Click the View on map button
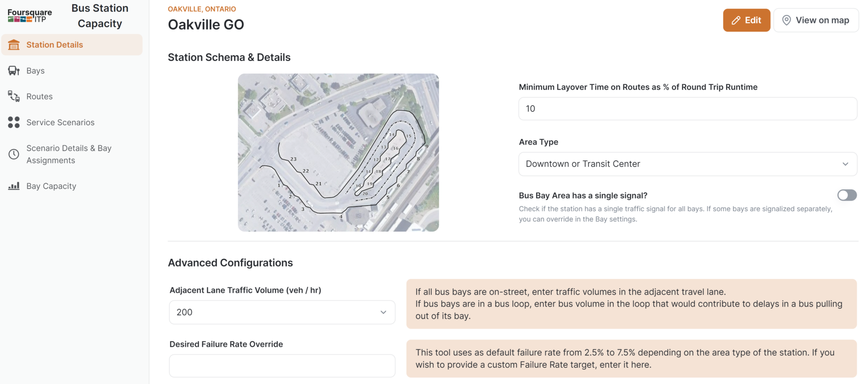868x384 pixels. [816, 20]
